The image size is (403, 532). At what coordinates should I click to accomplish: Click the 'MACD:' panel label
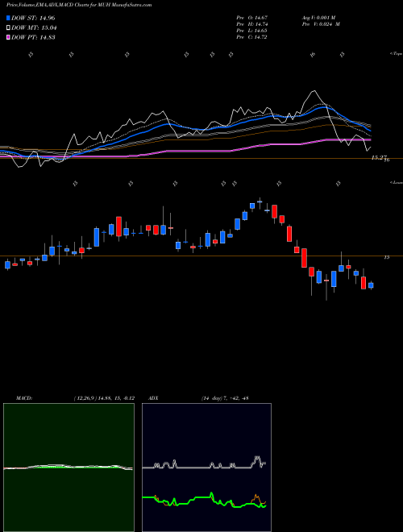[x=23, y=398]
